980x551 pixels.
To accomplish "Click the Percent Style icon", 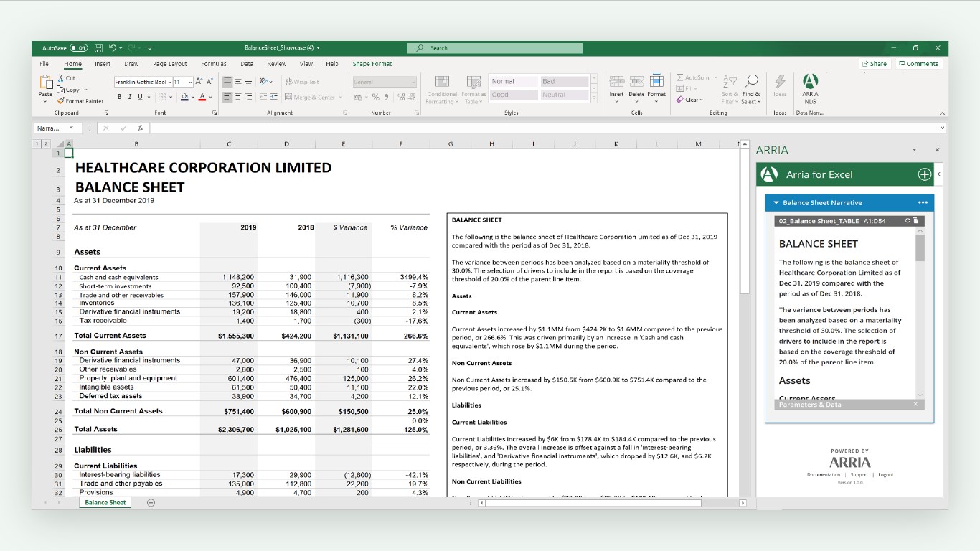I will 376,97.
